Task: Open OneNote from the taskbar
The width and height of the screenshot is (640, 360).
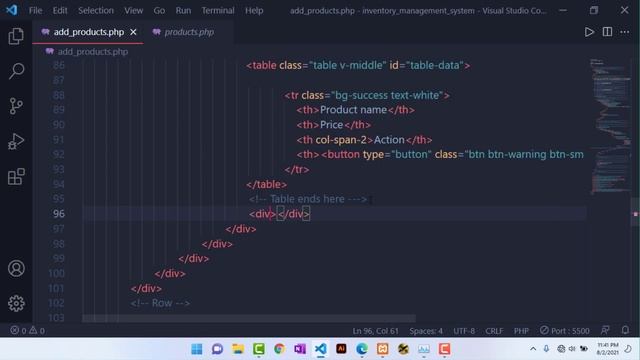Action: coord(300,349)
